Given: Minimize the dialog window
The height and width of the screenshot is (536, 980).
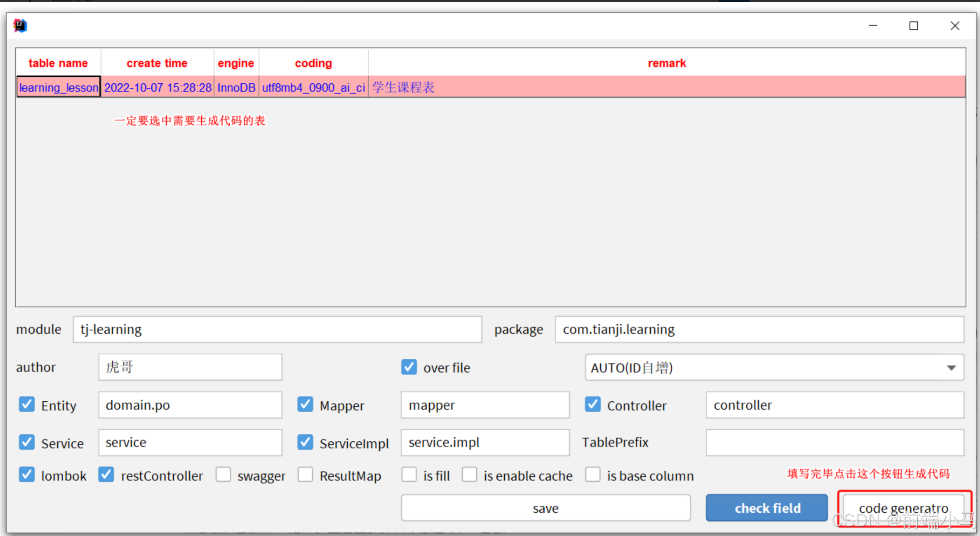Looking at the screenshot, I should [873, 26].
